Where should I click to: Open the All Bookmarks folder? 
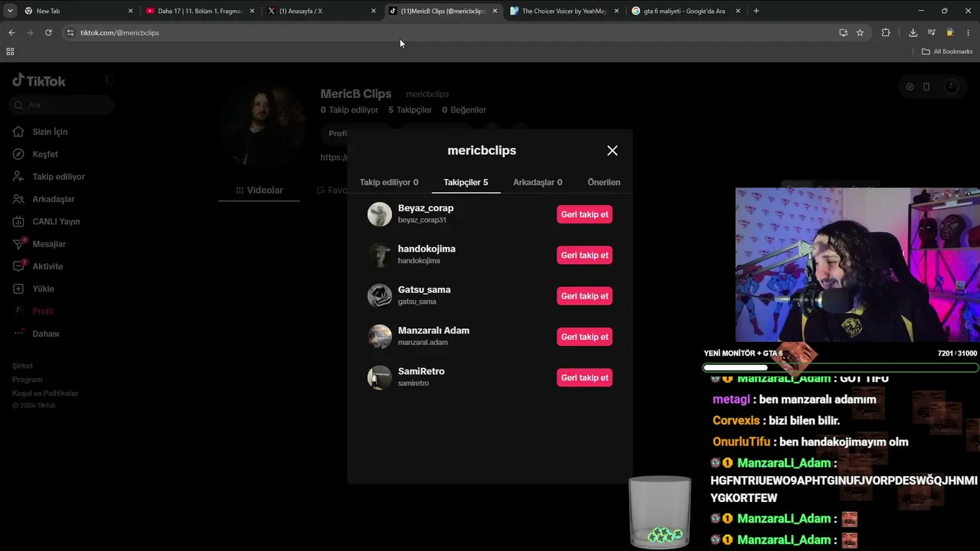coord(947,51)
